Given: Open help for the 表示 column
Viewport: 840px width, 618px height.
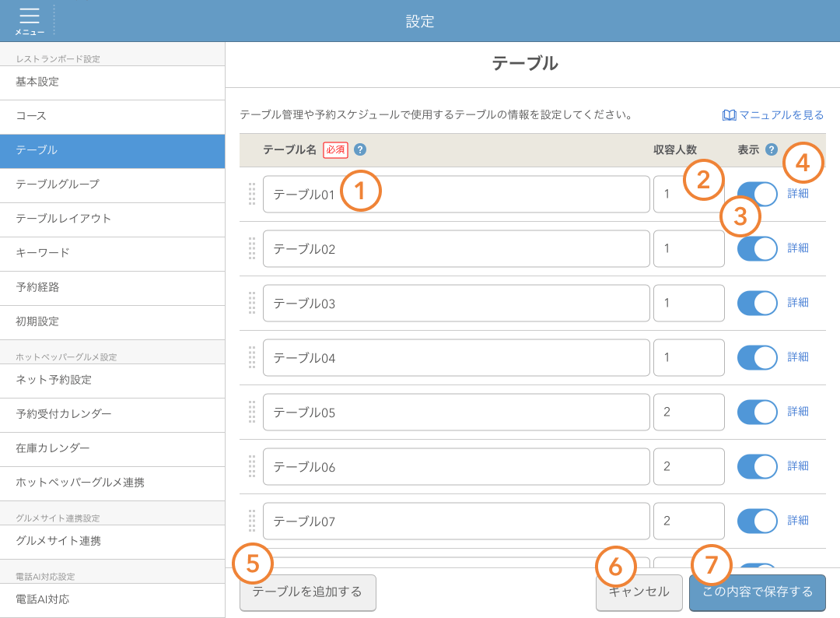Looking at the screenshot, I should tap(770, 149).
